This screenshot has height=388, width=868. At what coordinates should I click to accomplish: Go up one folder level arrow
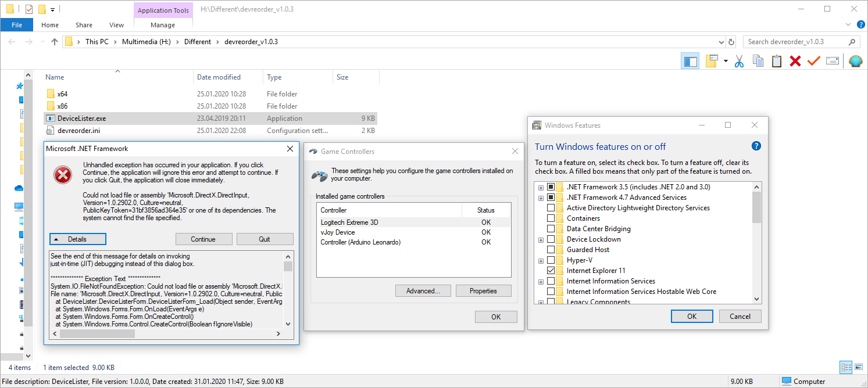(x=55, y=42)
